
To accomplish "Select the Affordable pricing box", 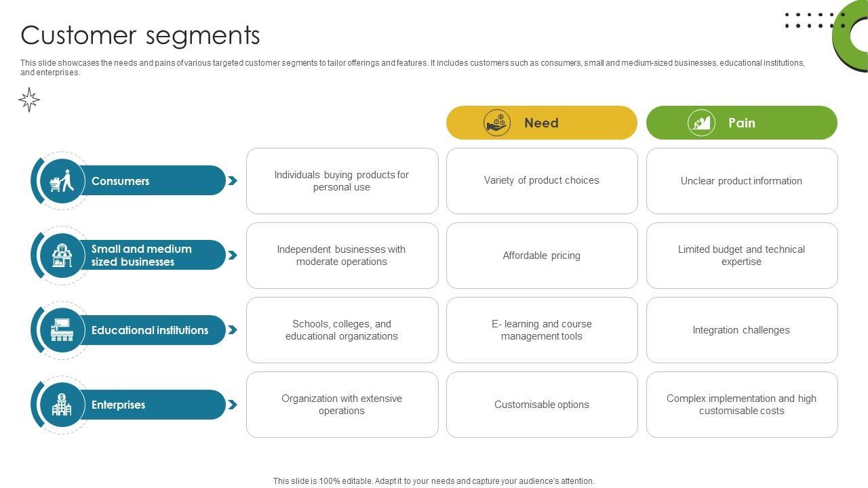I will [x=542, y=256].
